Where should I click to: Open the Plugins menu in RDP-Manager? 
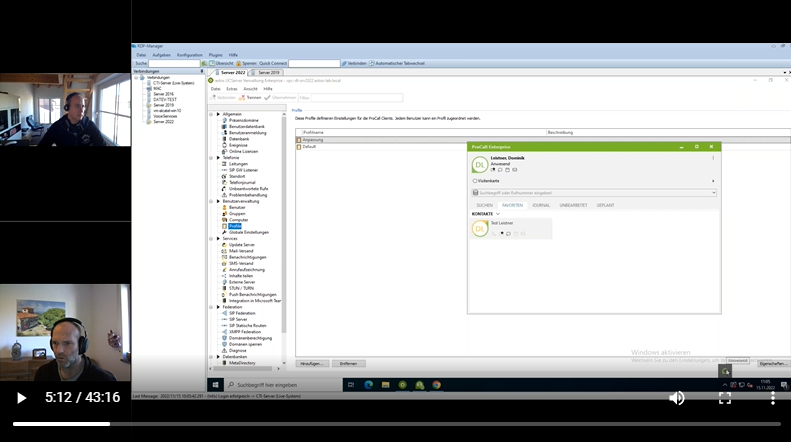(215, 54)
